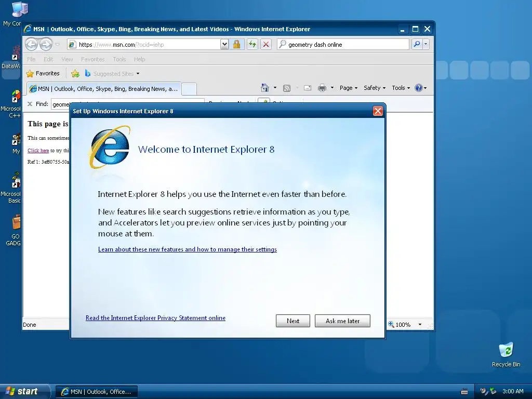
Task: Click the on-screen keyboard taskbar icon
Action: click(x=464, y=392)
